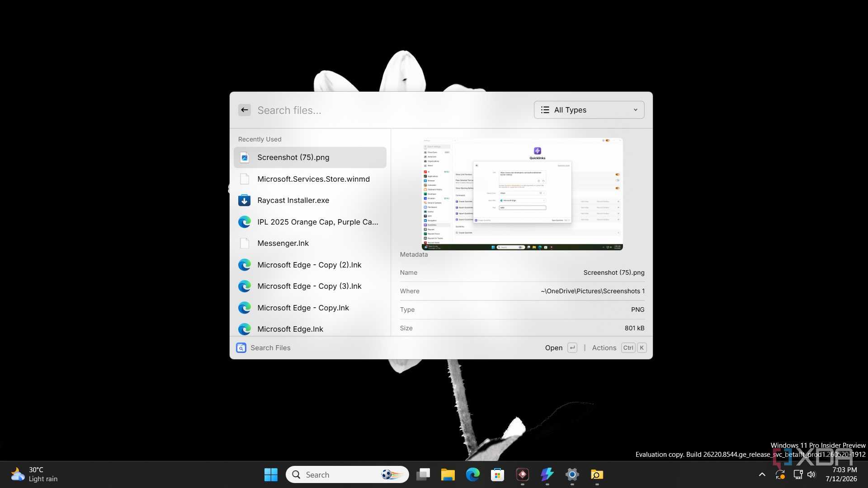
Task: Click the taskbar Search box
Action: [x=347, y=474]
